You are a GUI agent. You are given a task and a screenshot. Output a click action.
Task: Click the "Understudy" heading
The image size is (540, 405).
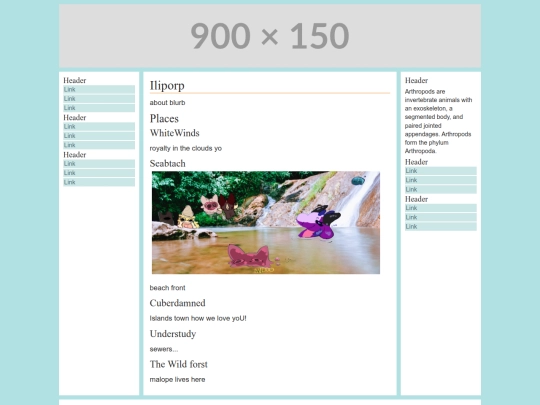pyautogui.click(x=173, y=334)
